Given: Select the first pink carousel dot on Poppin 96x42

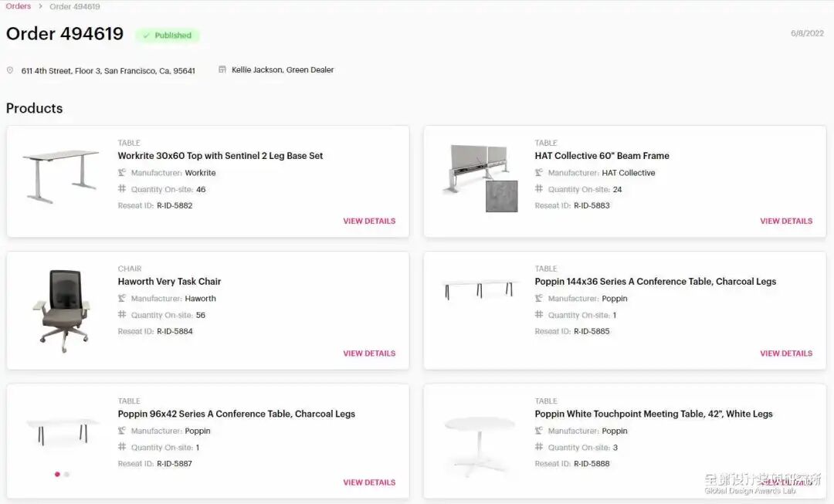Looking at the screenshot, I should click(x=57, y=475).
